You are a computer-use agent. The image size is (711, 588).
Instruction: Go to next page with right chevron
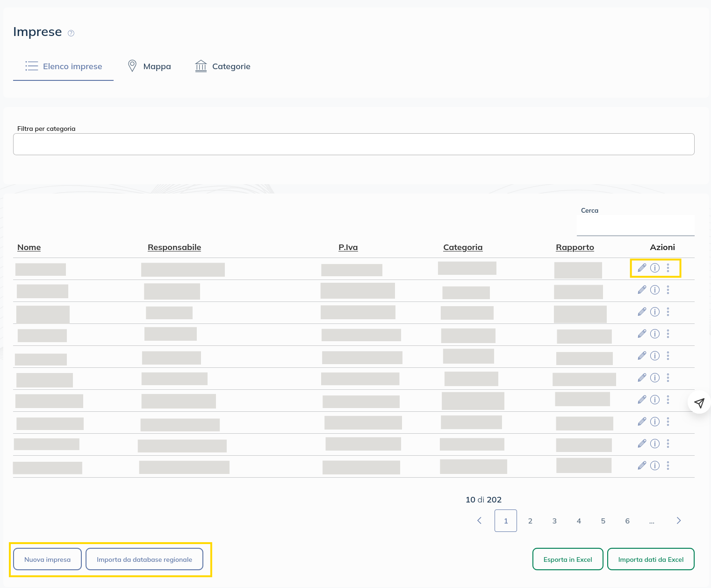pos(679,521)
